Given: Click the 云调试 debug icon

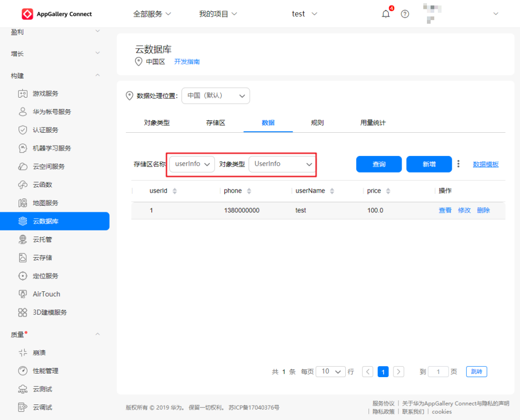Looking at the screenshot, I should click(x=23, y=408).
